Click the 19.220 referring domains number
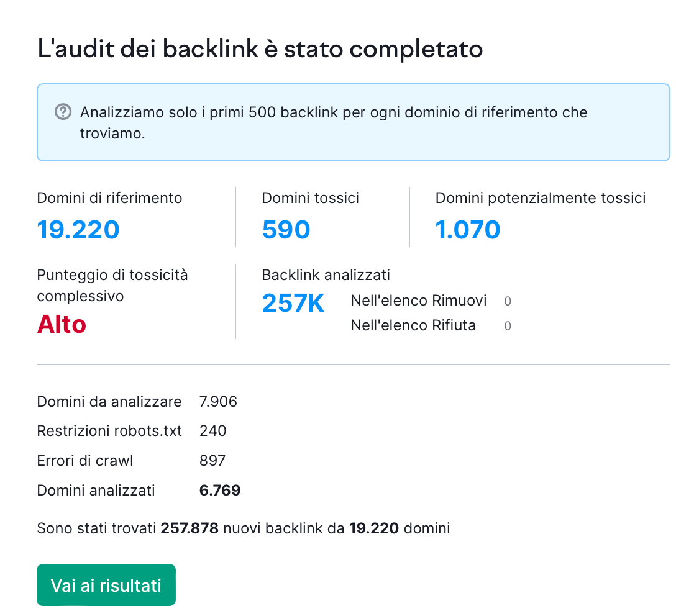 pos(78,230)
